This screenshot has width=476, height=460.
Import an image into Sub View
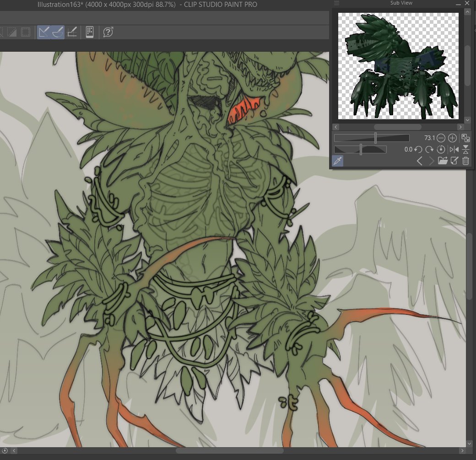point(443,161)
